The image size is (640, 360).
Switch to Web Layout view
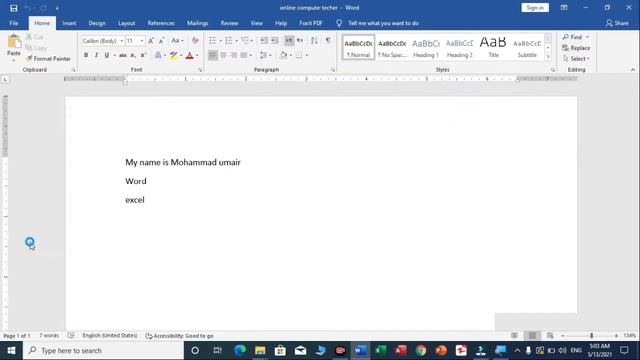click(550, 336)
